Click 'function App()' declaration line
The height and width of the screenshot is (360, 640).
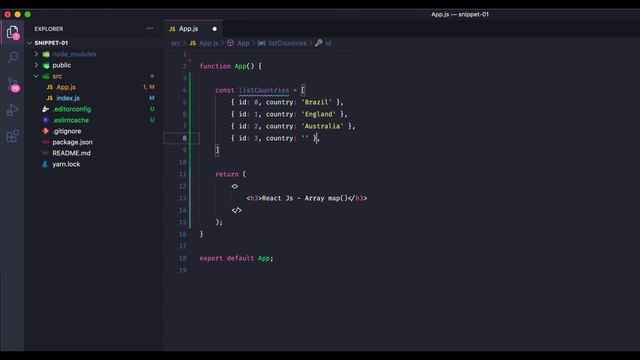click(x=231, y=66)
